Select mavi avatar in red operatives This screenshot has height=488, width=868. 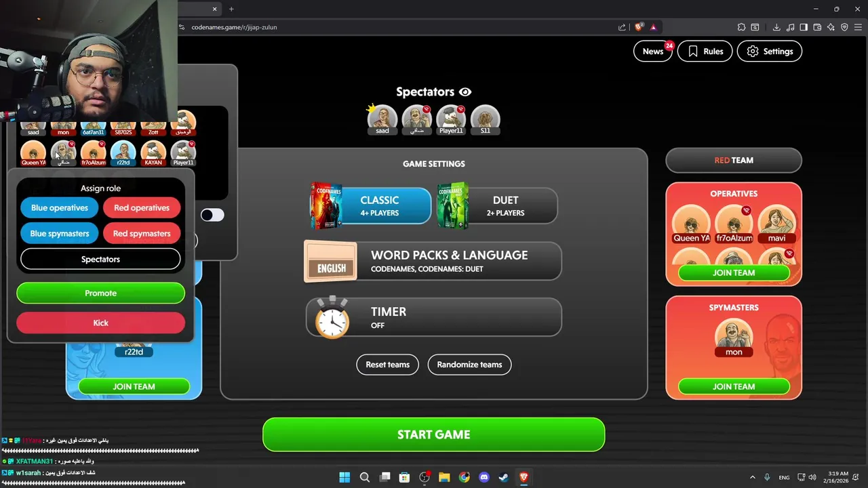pos(776,224)
